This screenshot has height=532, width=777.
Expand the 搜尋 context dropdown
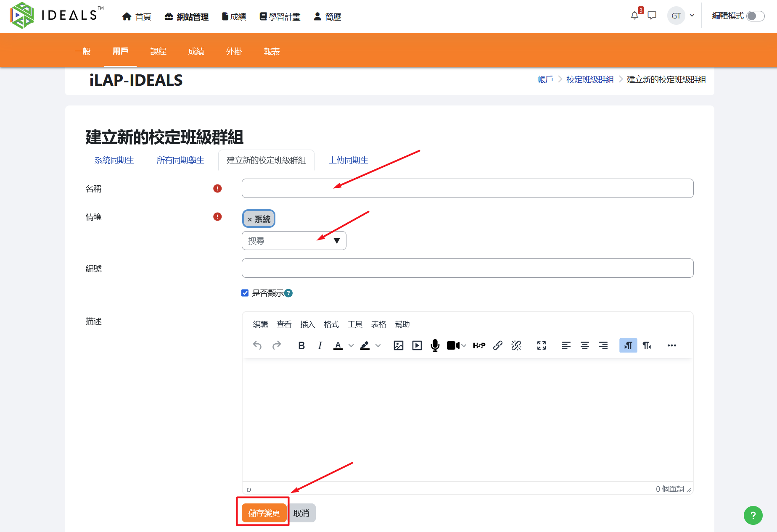click(336, 241)
